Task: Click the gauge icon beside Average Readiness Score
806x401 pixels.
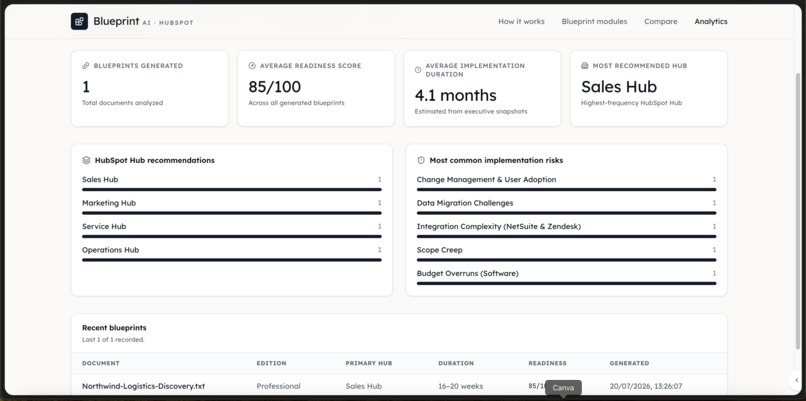Action: 252,66
